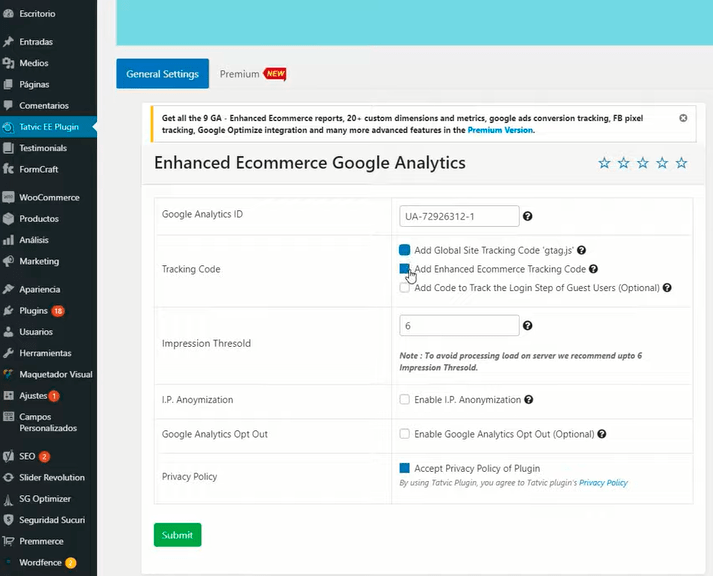Dismiss the Premium Version notice

tap(683, 118)
